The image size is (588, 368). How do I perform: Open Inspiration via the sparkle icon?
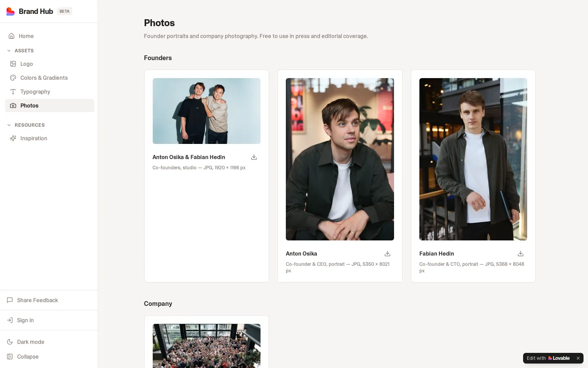[13, 138]
